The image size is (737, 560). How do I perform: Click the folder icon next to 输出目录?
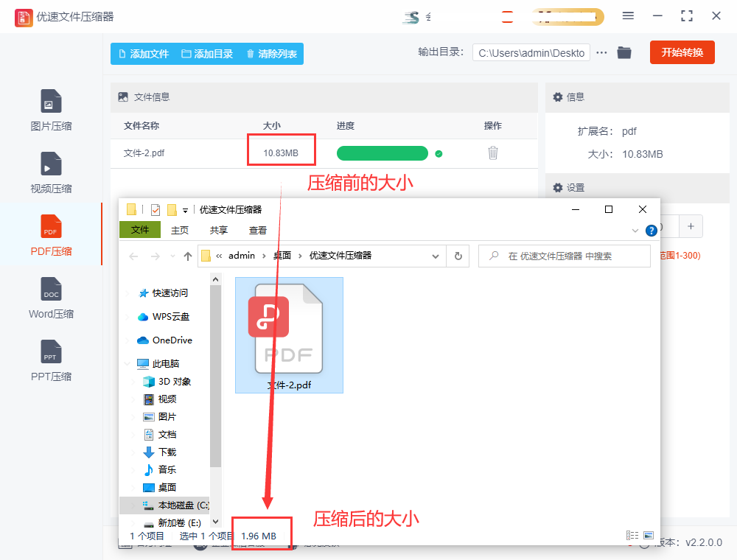tap(624, 52)
